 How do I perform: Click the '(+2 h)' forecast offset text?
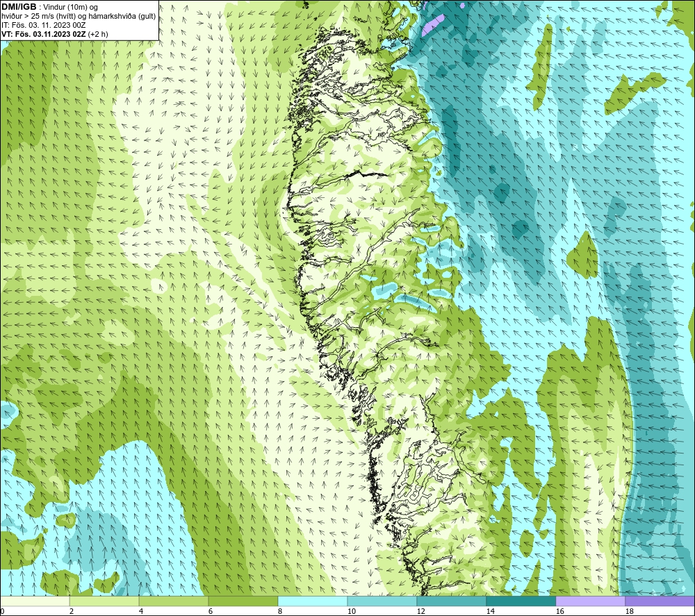[98, 34]
